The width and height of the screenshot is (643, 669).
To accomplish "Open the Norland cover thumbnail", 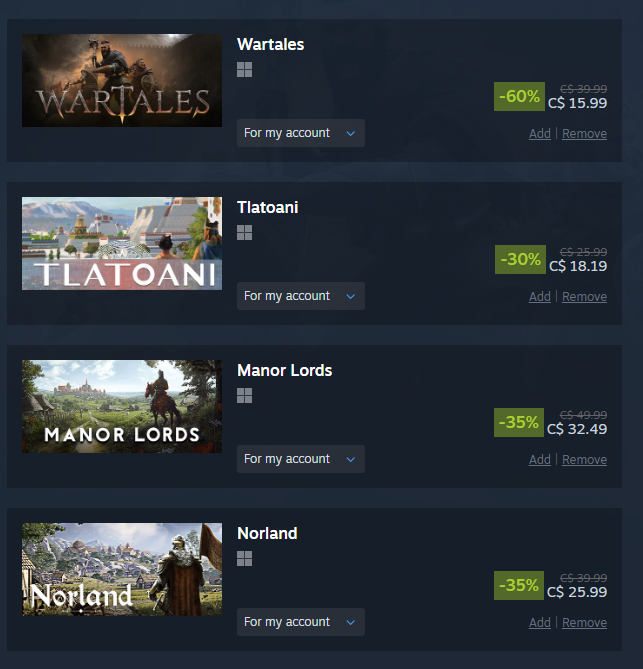I will (x=122, y=569).
